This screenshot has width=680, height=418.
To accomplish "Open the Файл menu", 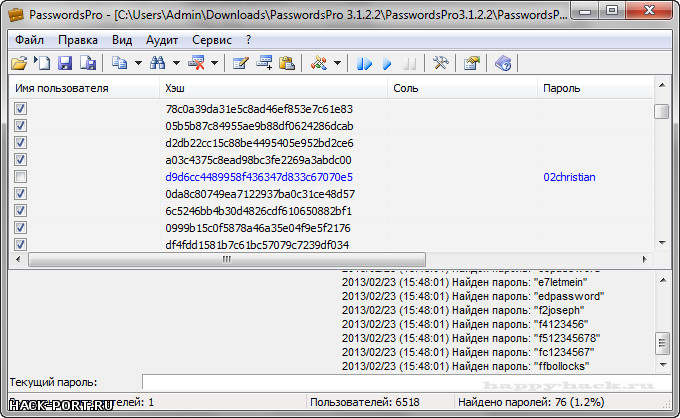I will pos(29,40).
